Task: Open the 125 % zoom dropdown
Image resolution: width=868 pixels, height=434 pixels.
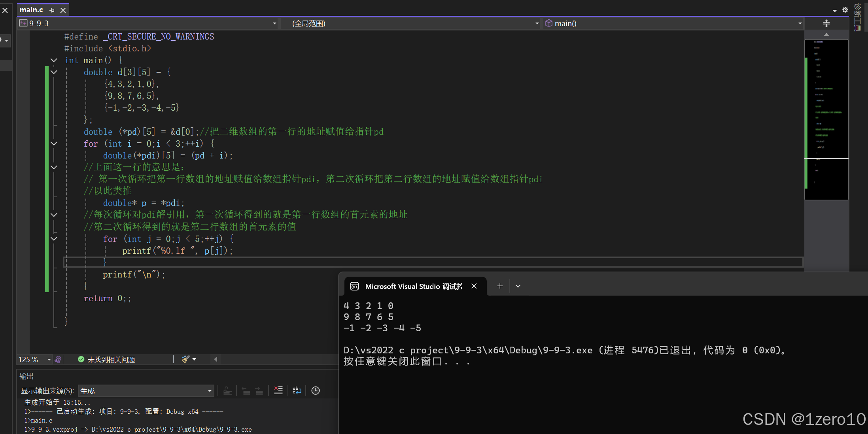Action: pos(49,359)
